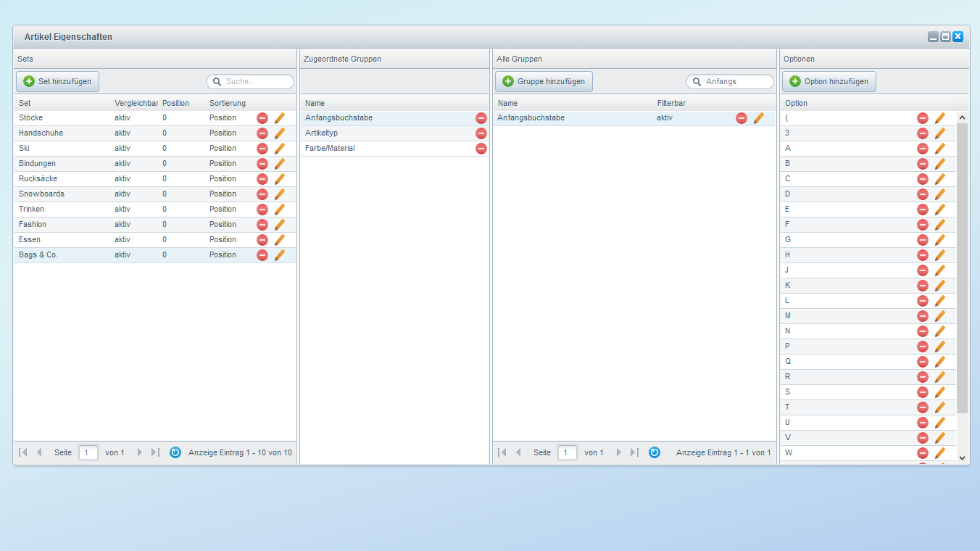Remove assigned group Anfangsbuchstabe
980x551 pixels.
(x=481, y=117)
